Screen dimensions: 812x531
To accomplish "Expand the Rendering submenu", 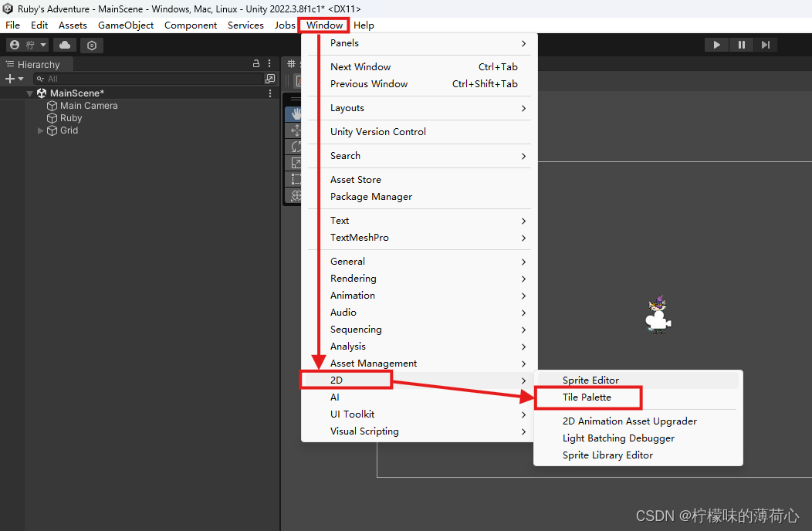I will point(419,278).
